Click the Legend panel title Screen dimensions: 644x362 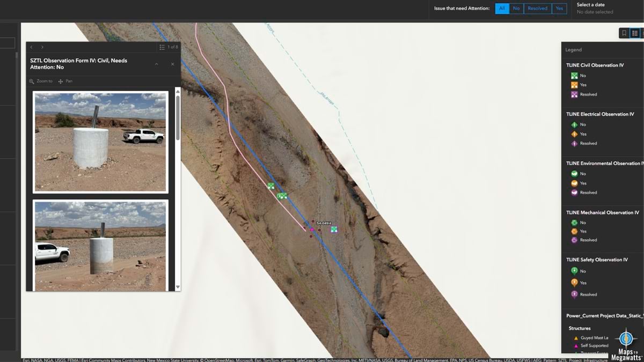click(x=573, y=50)
